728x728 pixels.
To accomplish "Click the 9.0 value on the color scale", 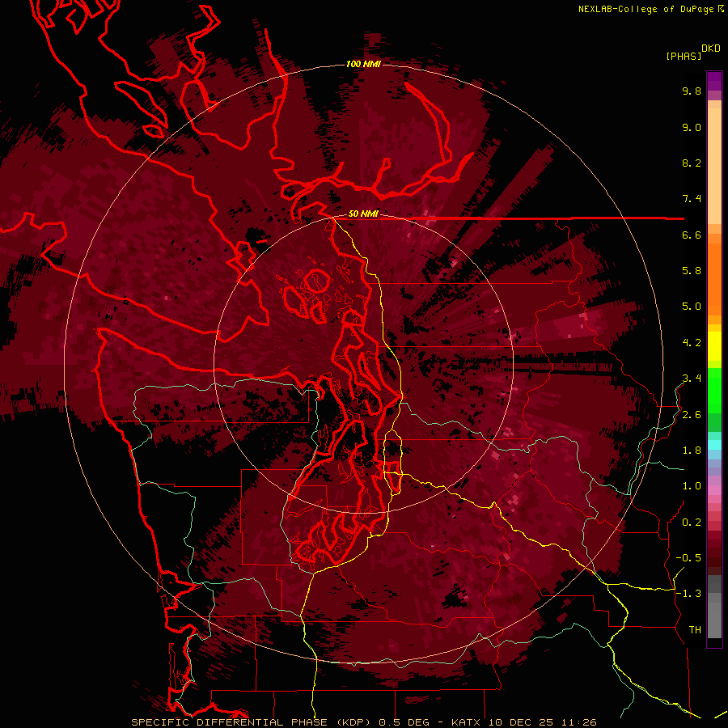I will pyautogui.click(x=692, y=127).
